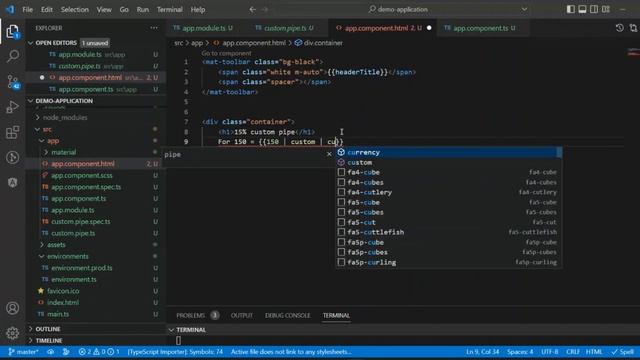Click the synchronize changes icon in the status bar
640x360 pixels.
pyautogui.click(x=51, y=352)
